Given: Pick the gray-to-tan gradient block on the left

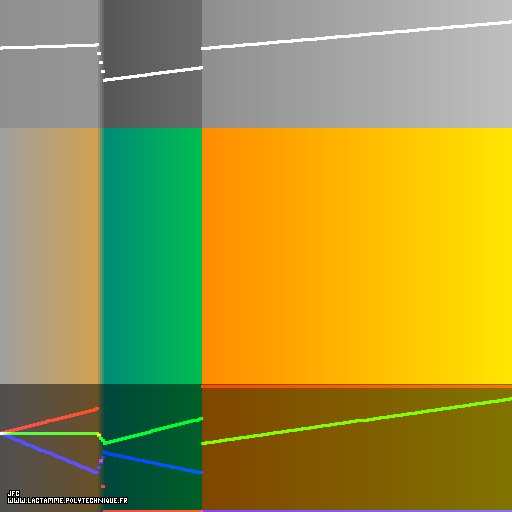Looking at the screenshot, I should click(x=50, y=256).
